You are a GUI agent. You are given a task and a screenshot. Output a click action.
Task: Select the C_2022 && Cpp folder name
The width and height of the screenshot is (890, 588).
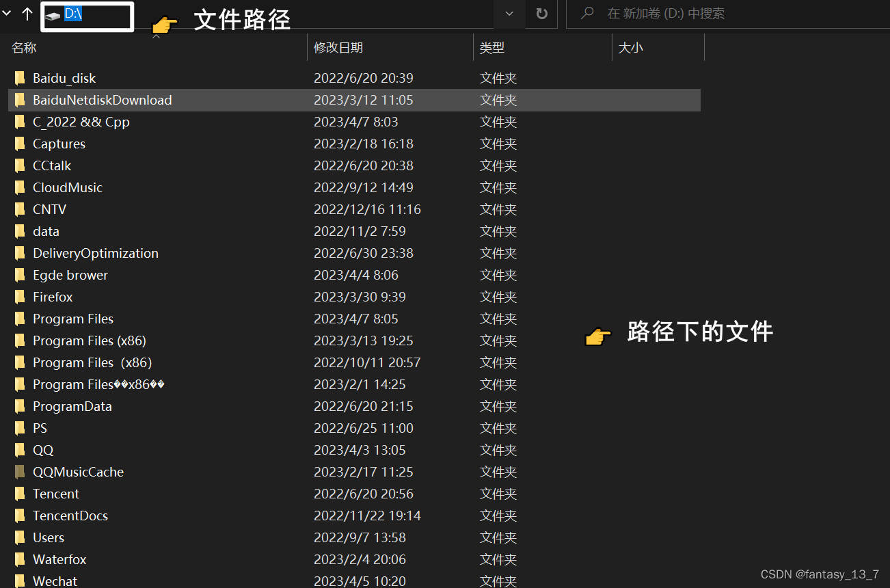tap(81, 122)
